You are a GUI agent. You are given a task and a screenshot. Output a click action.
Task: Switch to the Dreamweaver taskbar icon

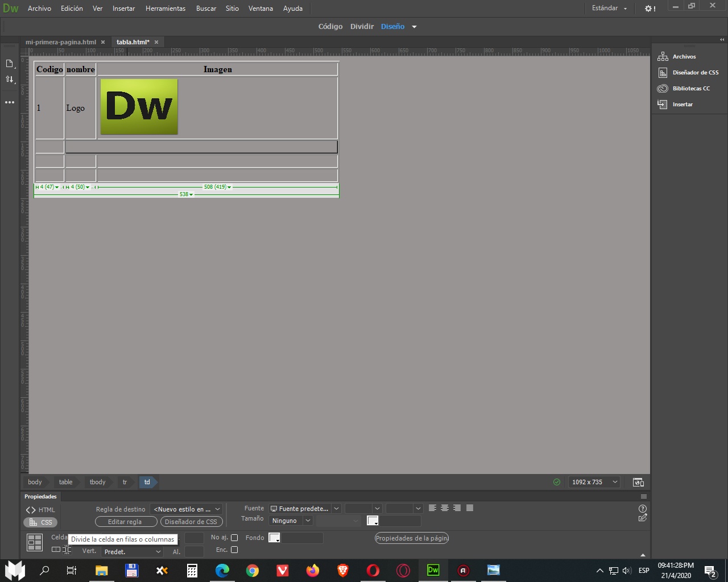point(433,570)
